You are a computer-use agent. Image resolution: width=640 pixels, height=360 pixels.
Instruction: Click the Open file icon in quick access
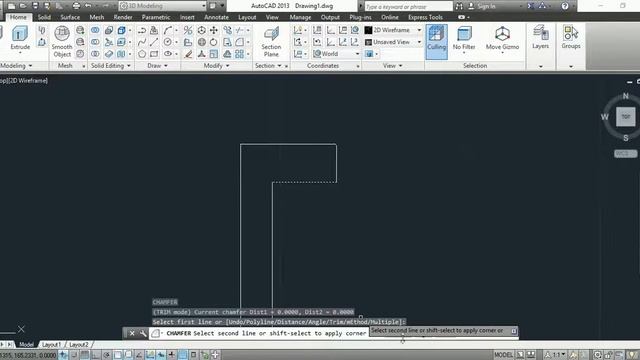coord(23,6)
